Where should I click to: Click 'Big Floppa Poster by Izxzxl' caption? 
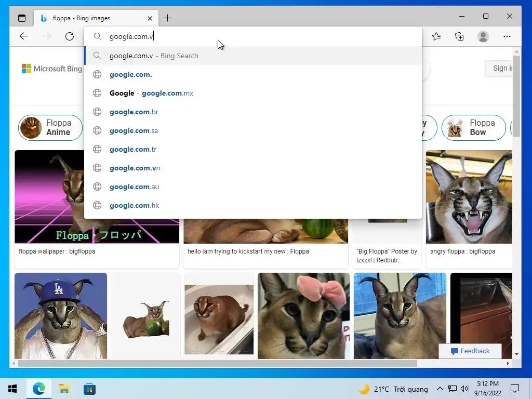(x=387, y=256)
